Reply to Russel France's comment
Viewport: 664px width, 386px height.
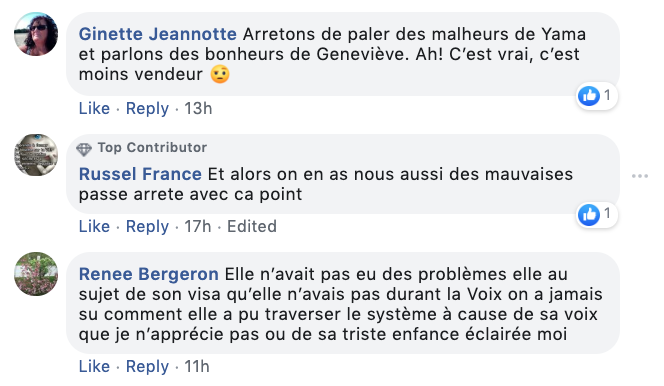(x=147, y=227)
